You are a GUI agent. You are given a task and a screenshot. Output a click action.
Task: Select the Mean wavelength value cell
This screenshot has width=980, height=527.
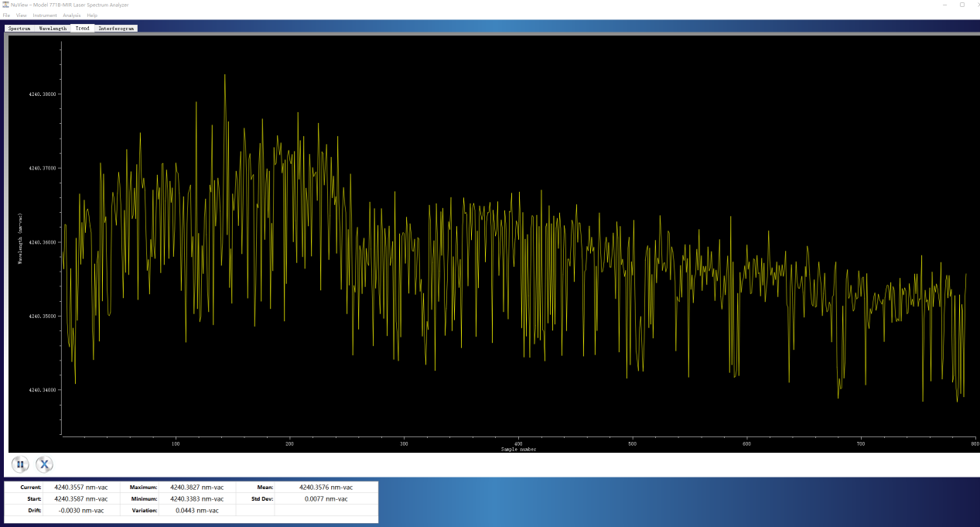click(326, 488)
